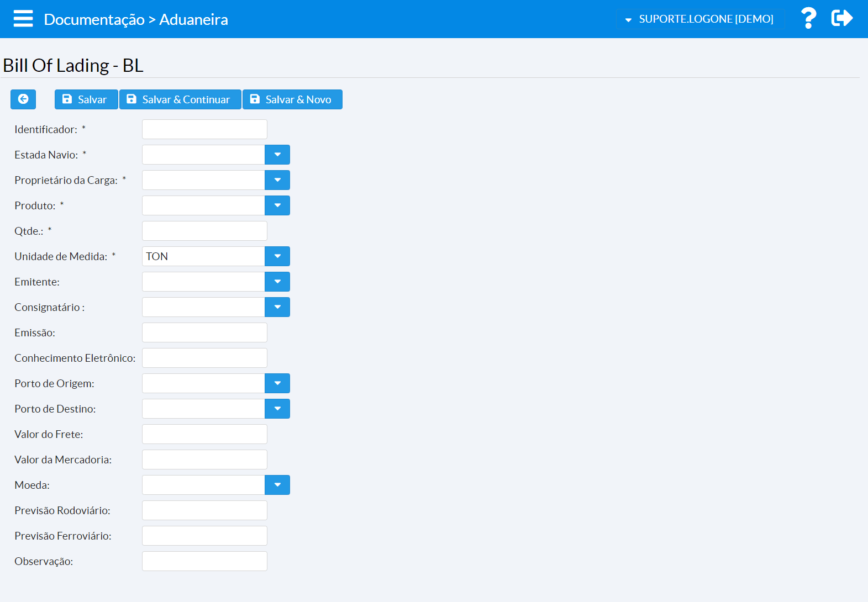This screenshot has height=602, width=868.
Task: Click Salvar & Novo button
Action: 292,99
